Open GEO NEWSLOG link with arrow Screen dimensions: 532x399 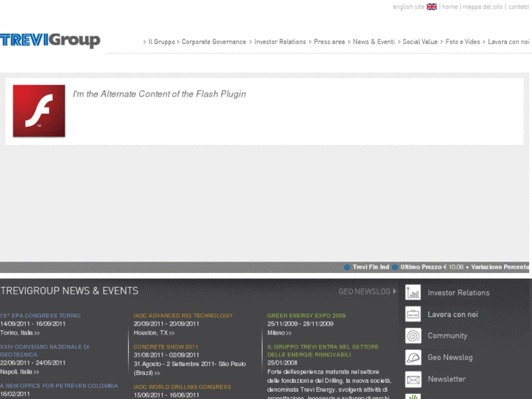click(x=367, y=291)
